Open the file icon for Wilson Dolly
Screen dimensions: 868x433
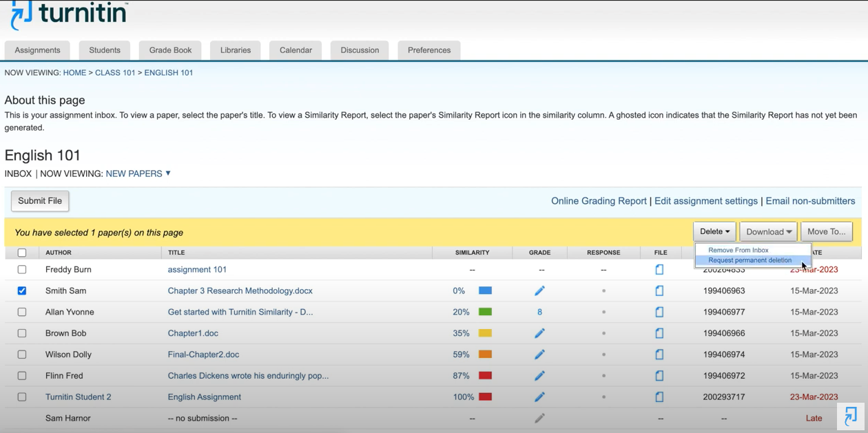pos(659,355)
